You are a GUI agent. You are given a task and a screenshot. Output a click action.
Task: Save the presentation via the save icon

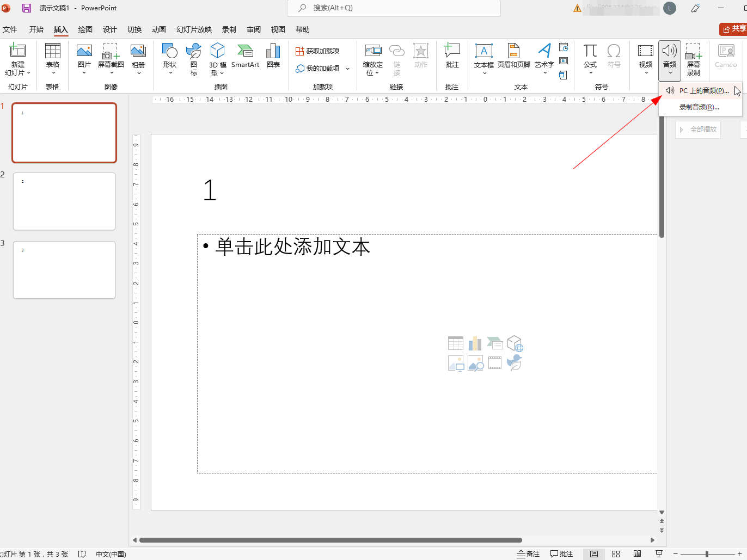coord(26,8)
